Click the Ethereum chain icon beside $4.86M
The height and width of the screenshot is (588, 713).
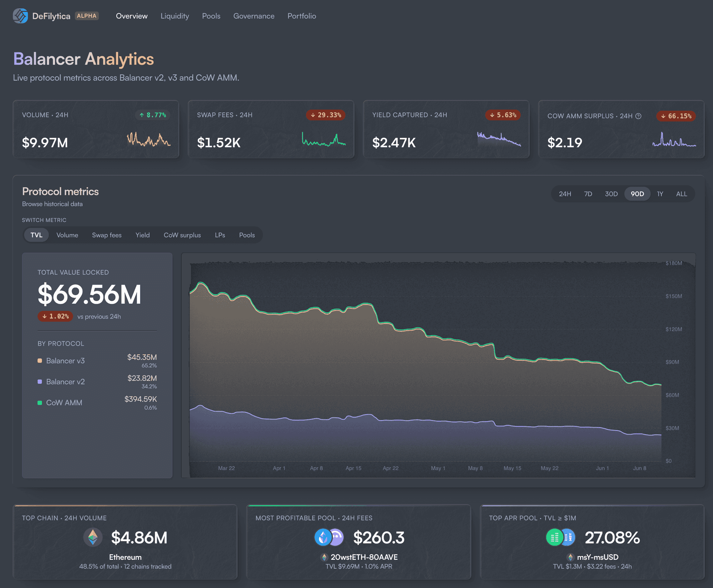click(x=93, y=537)
